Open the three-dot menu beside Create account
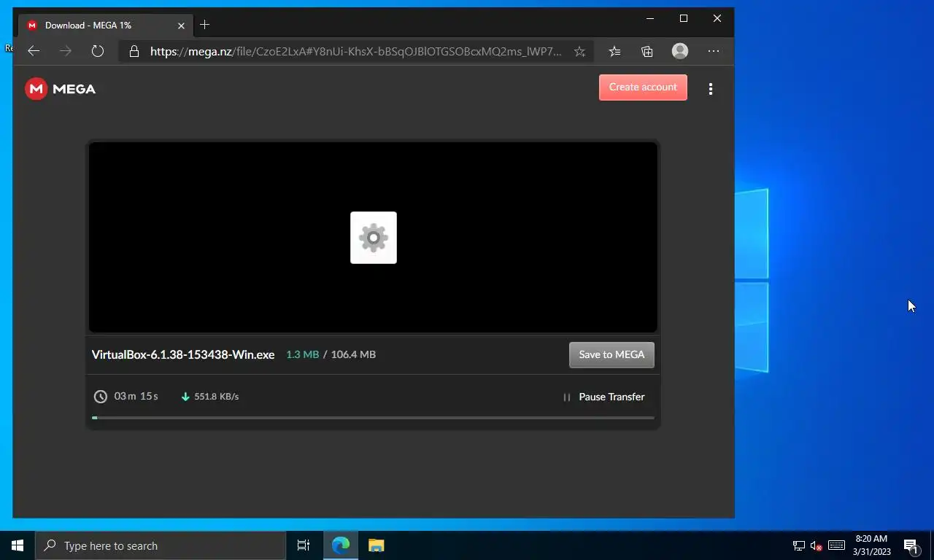Image resolution: width=934 pixels, height=560 pixels. 711,89
